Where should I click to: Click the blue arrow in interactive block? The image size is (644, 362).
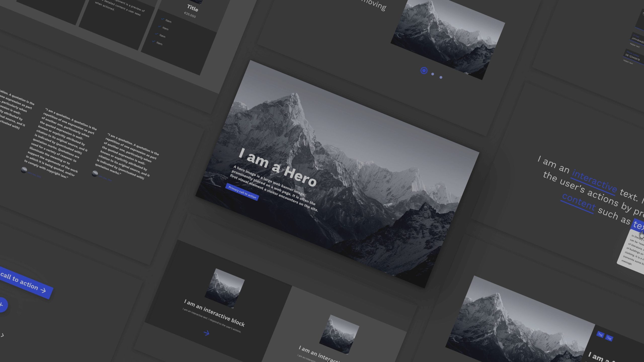207,333
